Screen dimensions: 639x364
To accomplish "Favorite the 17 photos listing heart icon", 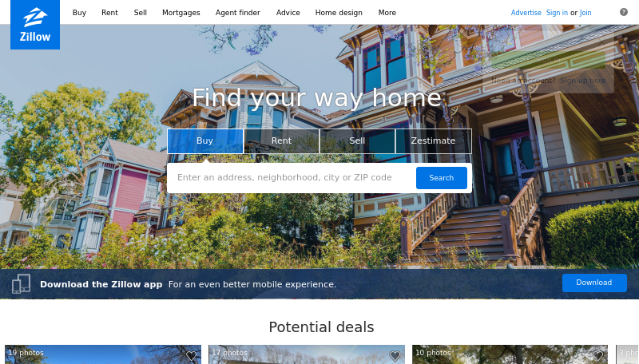I will 395,356.
